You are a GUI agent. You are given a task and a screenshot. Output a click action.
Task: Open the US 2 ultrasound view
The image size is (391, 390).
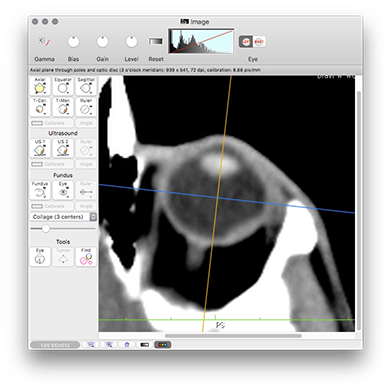(63, 148)
